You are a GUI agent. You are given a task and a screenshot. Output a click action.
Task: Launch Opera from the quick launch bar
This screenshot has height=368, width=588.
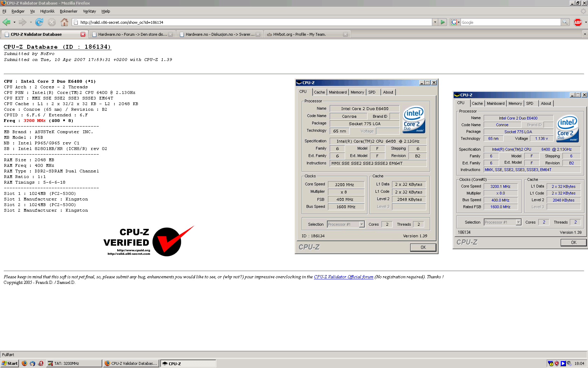click(x=41, y=363)
